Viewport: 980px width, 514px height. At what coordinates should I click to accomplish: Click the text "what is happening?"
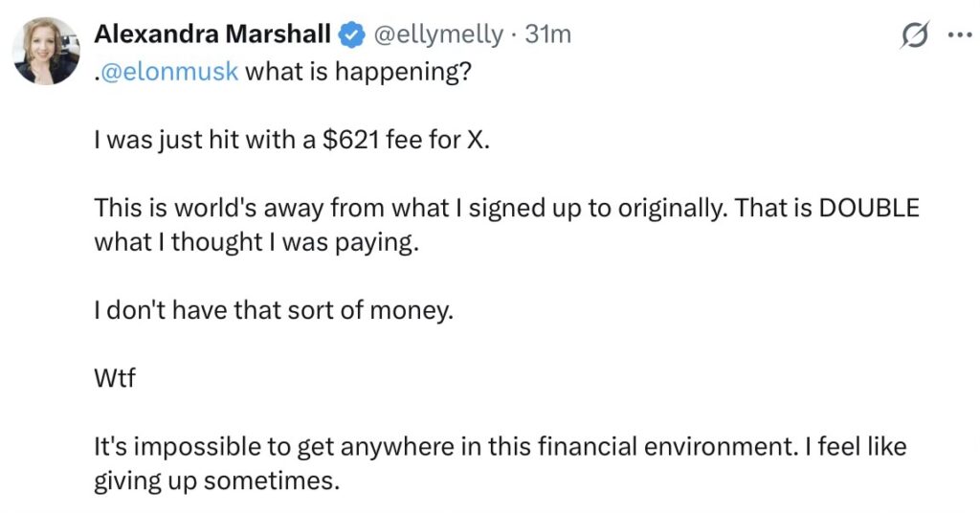tap(358, 72)
